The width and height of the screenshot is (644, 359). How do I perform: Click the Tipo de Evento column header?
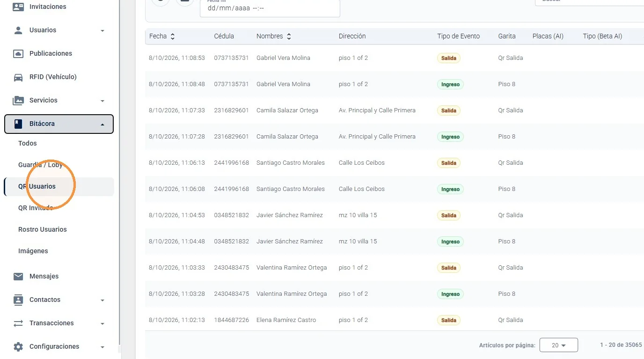point(459,36)
